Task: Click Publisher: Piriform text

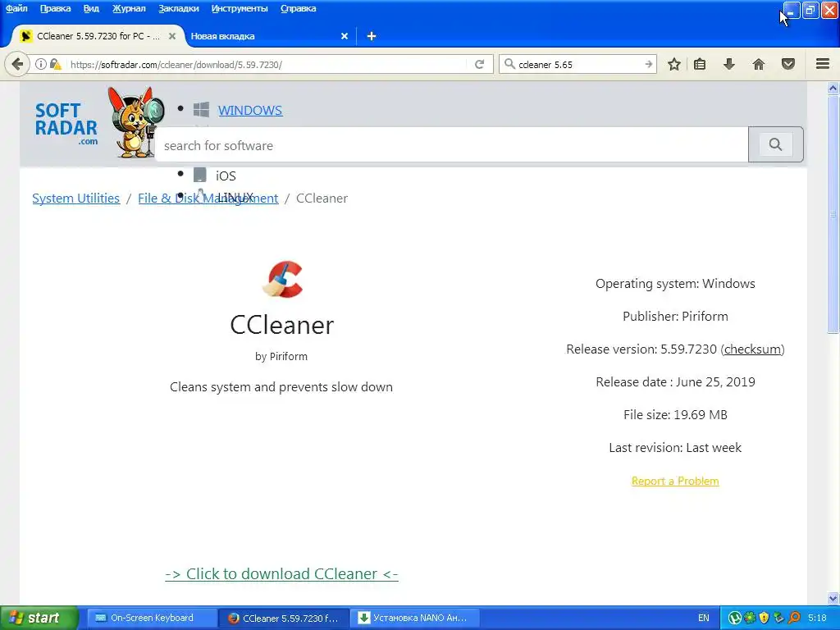Action: (675, 317)
